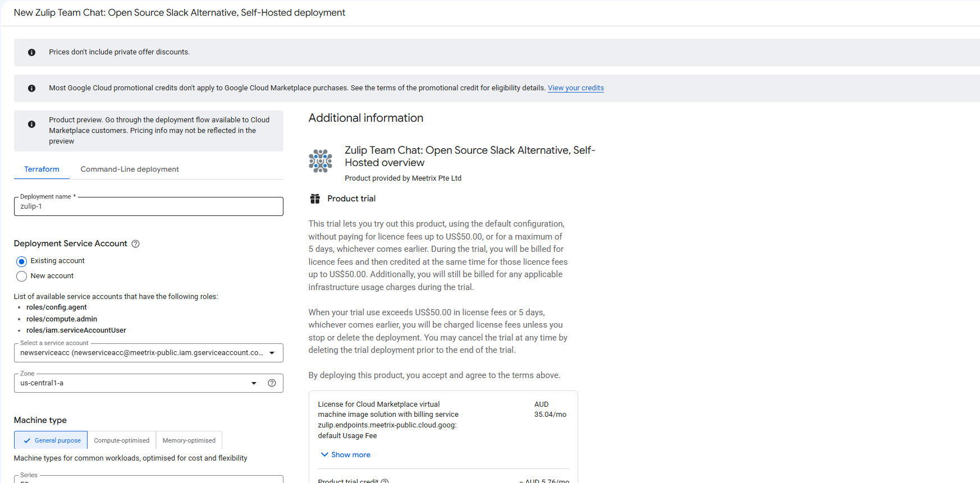This screenshot has height=483, width=980.
Task: Click the roles/config.agent list item
Action: click(57, 307)
